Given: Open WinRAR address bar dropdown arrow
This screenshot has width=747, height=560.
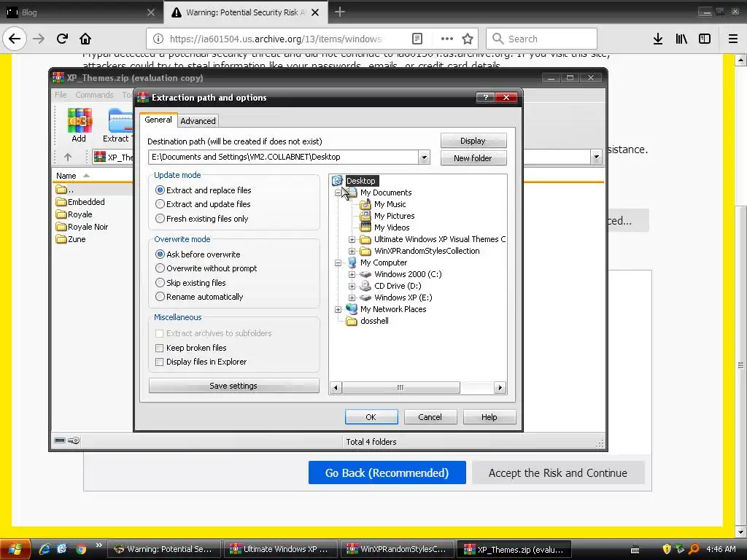Looking at the screenshot, I should [596, 157].
